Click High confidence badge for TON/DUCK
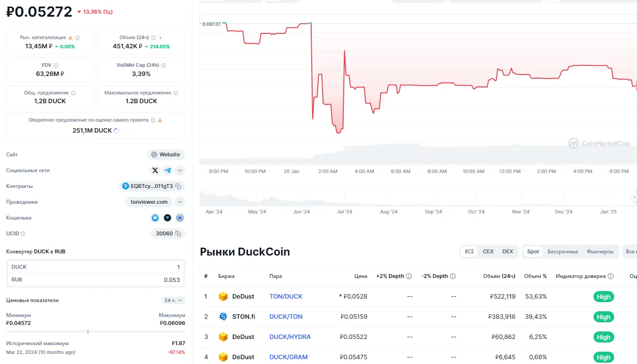Viewport: 637px width, 364px height. pos(604,297)
